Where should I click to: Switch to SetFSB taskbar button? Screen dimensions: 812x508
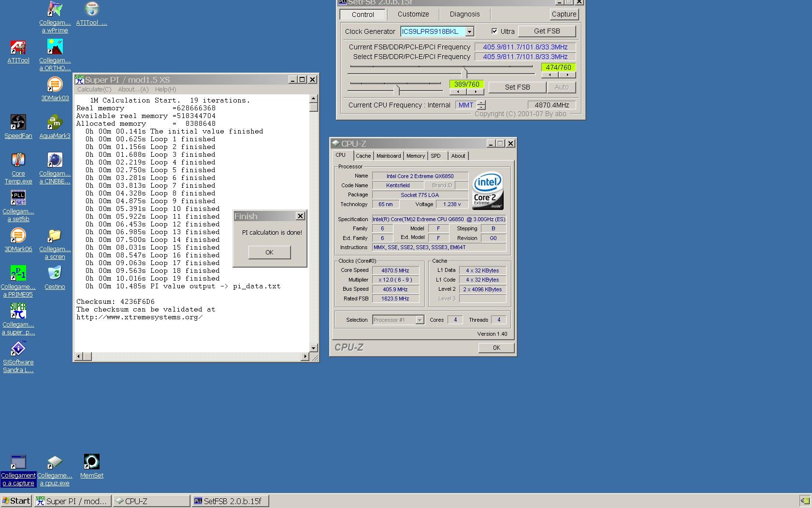pos(230,501)
